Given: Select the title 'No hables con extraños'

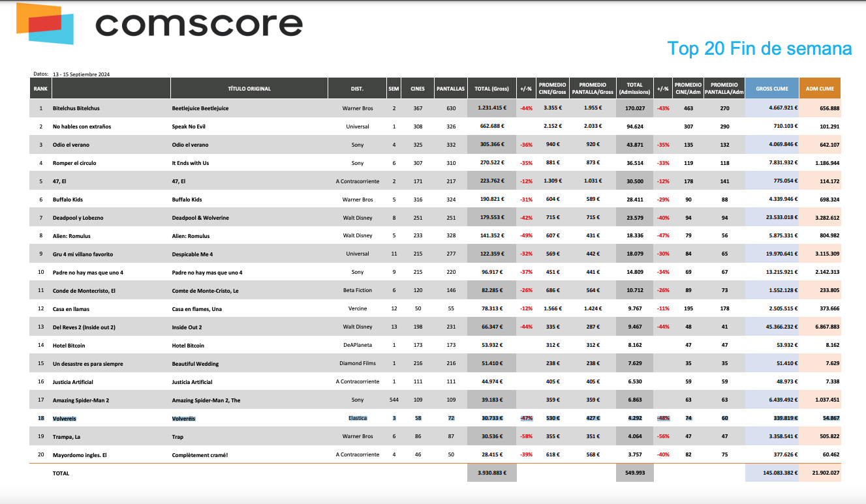Looking at the screenshot, I should pyautogui.click(x=82, y=126).
